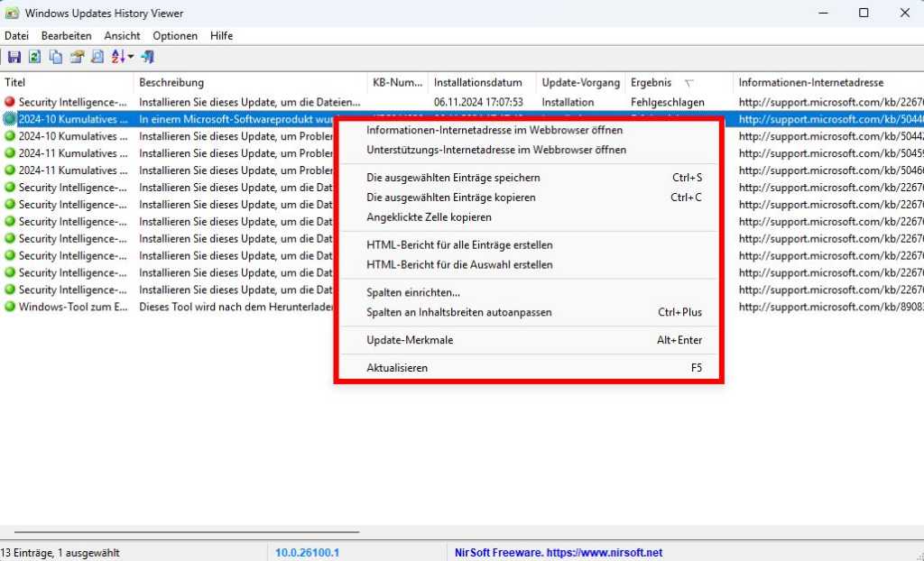Exit the program via toolbar door icon
The image size is (924, 561).
click(x=147, y=57)
